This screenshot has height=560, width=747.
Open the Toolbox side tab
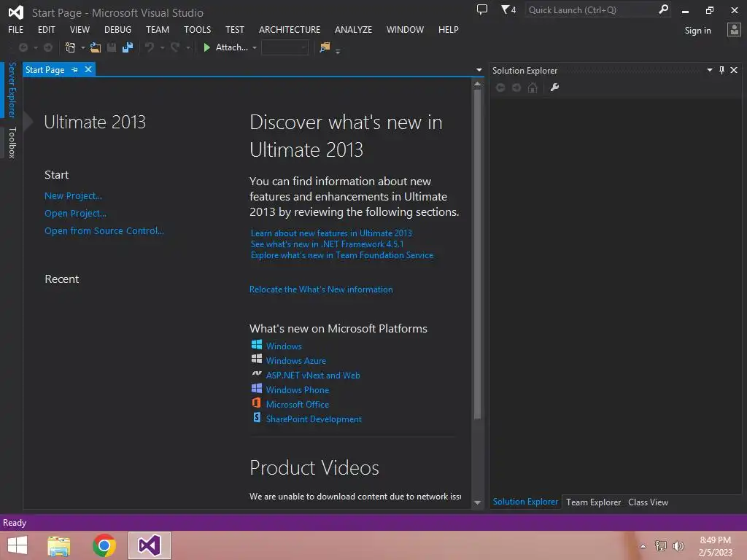12,142
